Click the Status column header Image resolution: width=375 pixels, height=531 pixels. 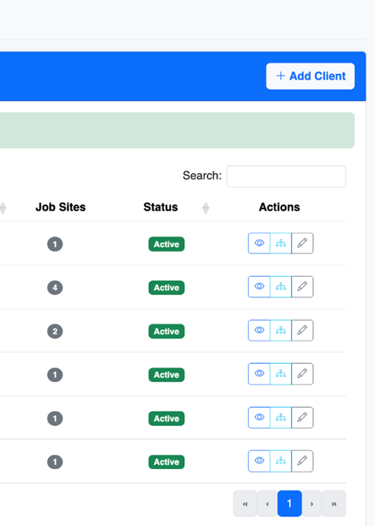pos(160,207)
